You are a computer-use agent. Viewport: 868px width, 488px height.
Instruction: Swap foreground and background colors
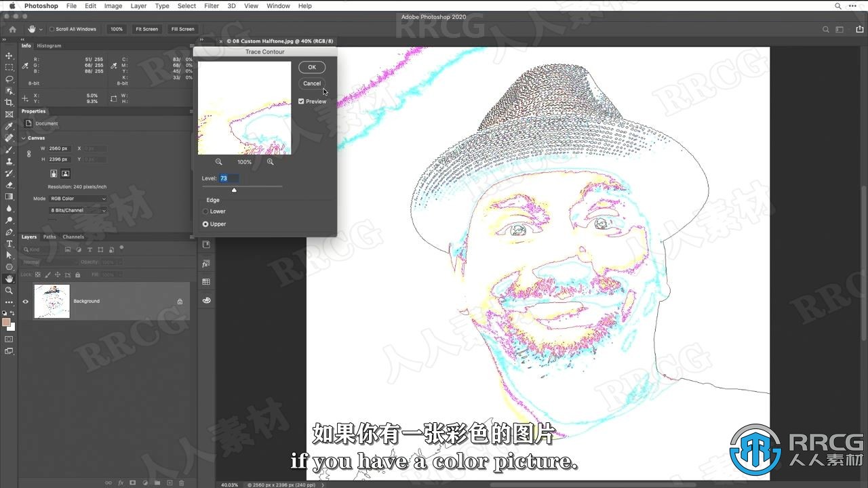coord(14,313)
